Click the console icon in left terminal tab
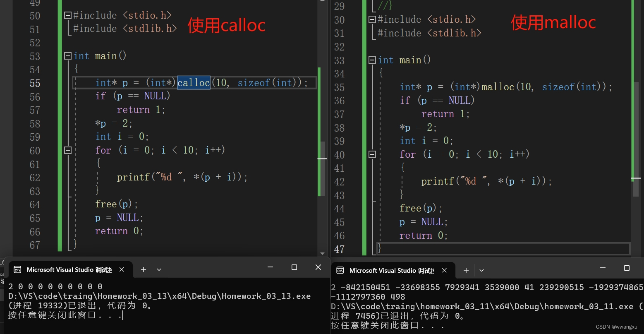This screenshot has height=334, width=644. tap(17, 269)
